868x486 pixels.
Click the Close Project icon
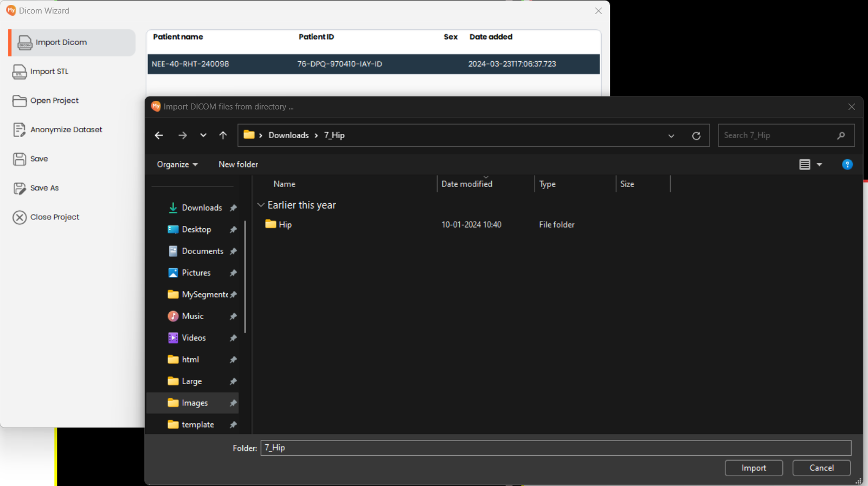[20, 217]
